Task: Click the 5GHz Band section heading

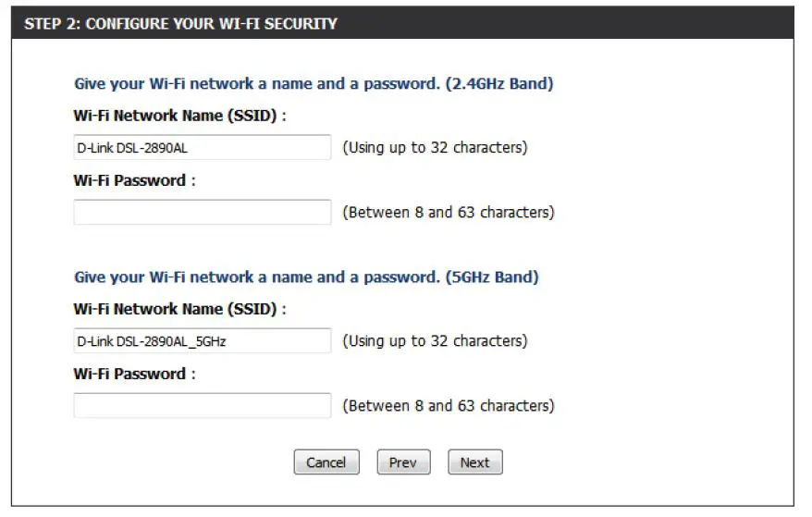Action: [306, 277]
